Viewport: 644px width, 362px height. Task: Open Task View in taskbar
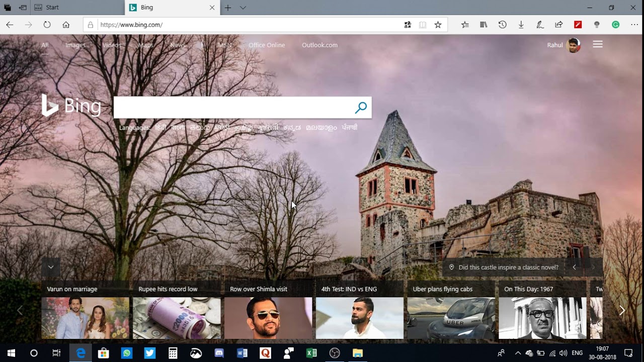click(x=56, y=353)
